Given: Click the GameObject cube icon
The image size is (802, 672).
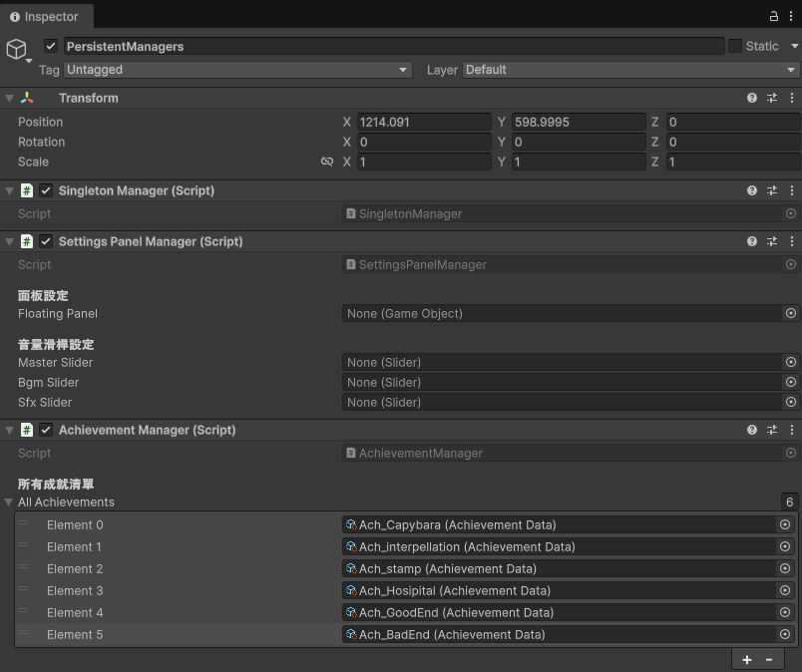Looking at the screenshot, I should (16, 49).
